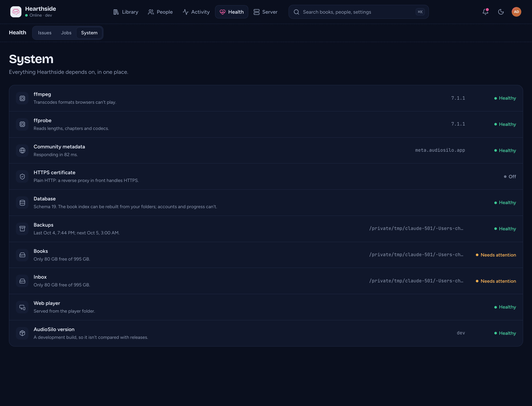532x406 pixels.
Task: Click the "Online · dev" status text
Action: click(41, 15)
